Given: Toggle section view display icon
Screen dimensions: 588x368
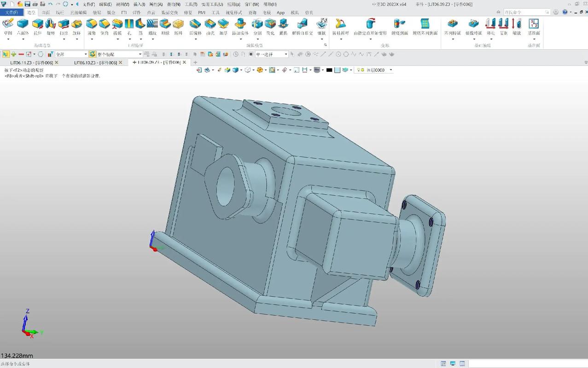Looking at the screenshot, I should pos(304,70).
